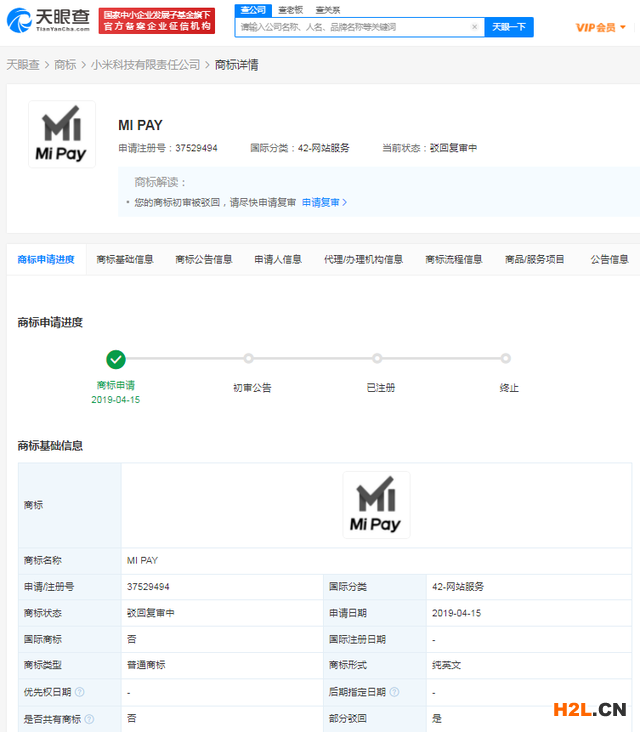The height and width of the screenshot is (732, 640).
Task: Click 是 value in 部分驳回 row
Action: [436, 718]
